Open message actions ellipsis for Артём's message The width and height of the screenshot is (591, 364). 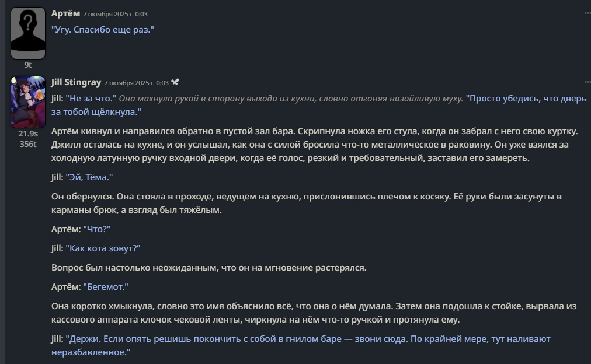[x=587, y=13]
